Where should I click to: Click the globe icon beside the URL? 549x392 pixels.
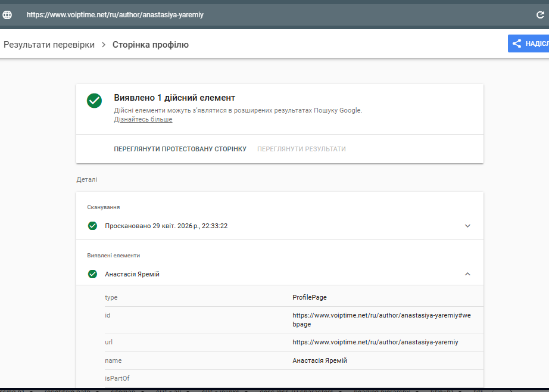tap(8, 15)
